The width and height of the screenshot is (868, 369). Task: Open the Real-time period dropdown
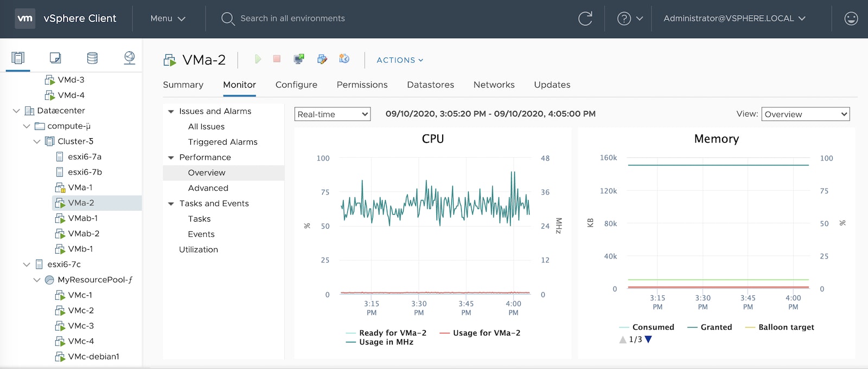[x=333, y=114]
